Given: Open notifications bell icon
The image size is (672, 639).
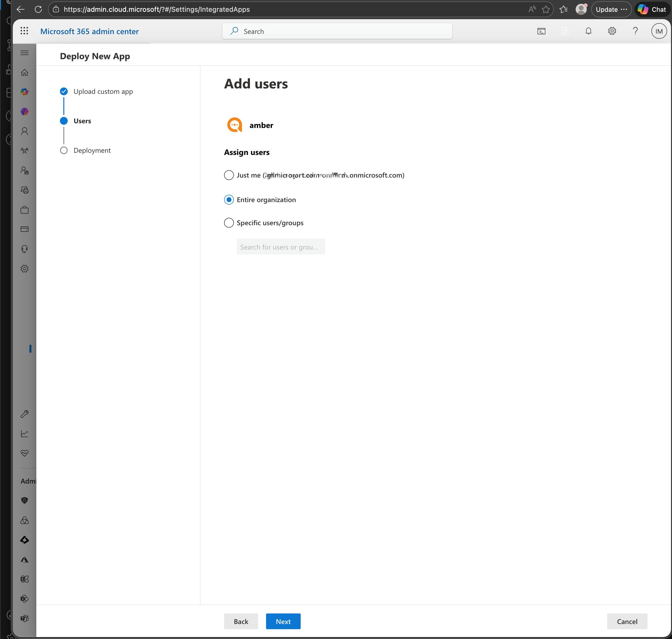Looking at the screenshot, I should [x=588, y=31].
